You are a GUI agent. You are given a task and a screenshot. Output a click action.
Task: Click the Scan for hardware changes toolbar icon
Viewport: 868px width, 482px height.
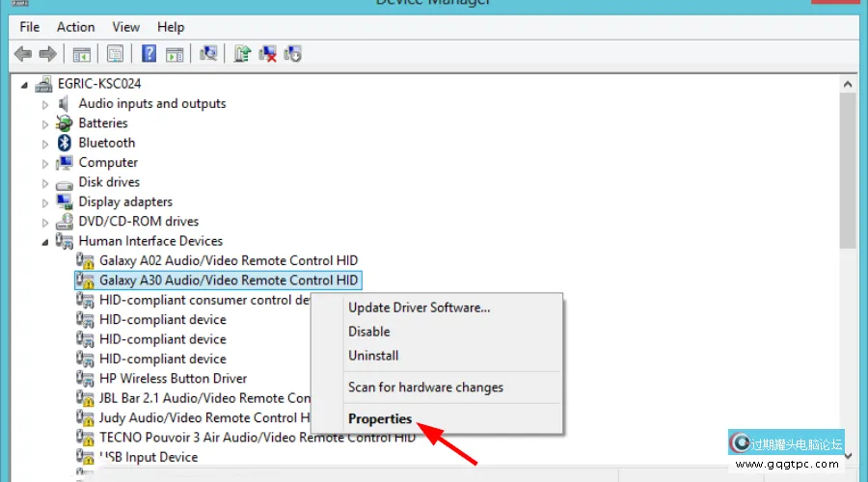207,54
